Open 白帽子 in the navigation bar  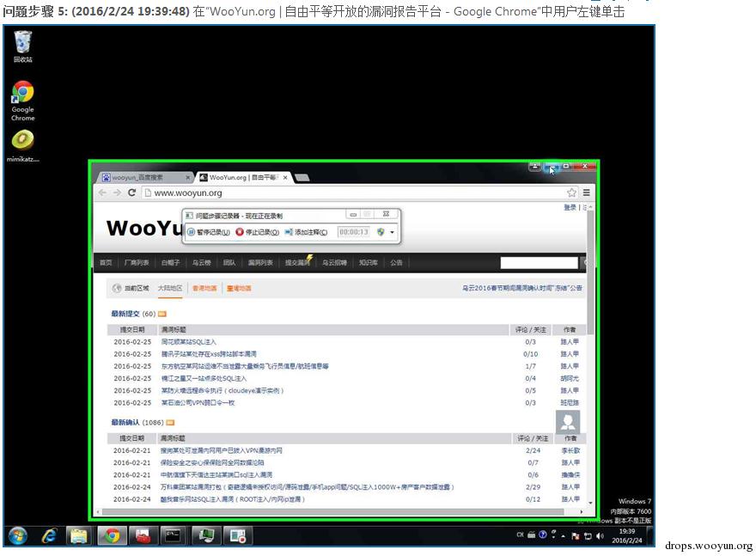tap(170, 262)
